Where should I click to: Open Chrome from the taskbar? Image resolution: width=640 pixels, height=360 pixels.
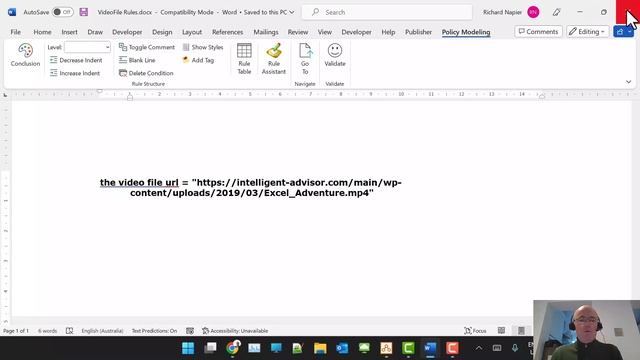(232, 348)
